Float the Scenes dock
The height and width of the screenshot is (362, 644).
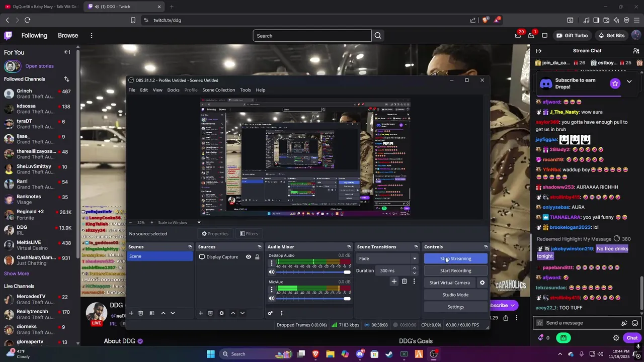click(x=190, y=247)
